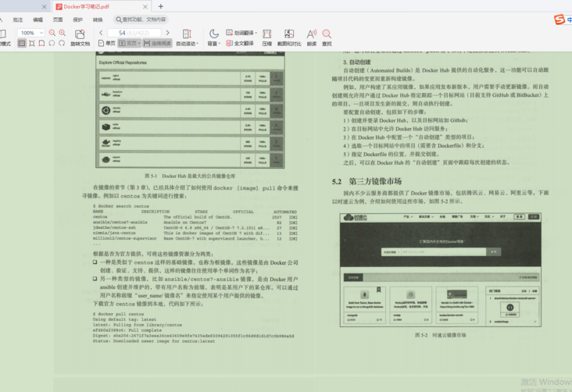Click the '$ docker search centos' code line
Viewport: 572px width, 392px height.
(121, 206)
